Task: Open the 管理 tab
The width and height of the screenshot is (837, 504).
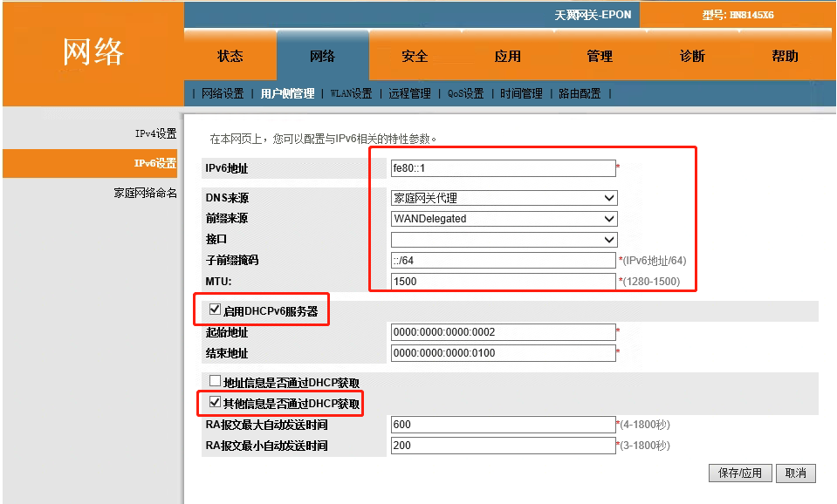Action: tap(600, 56)
